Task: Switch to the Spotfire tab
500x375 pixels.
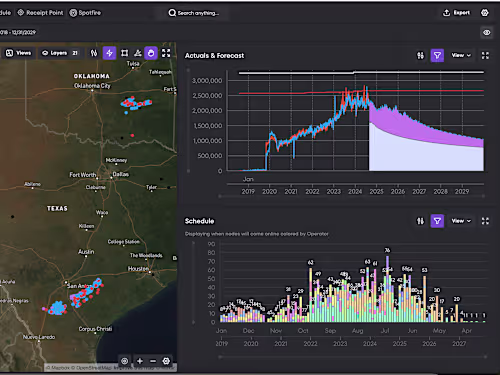Action: pyautogui.click(x=85, y=13)
